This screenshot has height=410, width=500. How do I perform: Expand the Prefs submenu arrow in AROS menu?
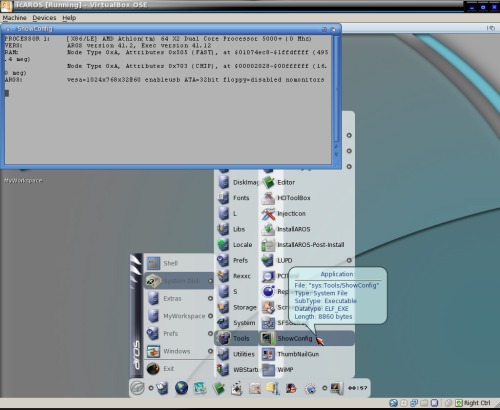210,333
